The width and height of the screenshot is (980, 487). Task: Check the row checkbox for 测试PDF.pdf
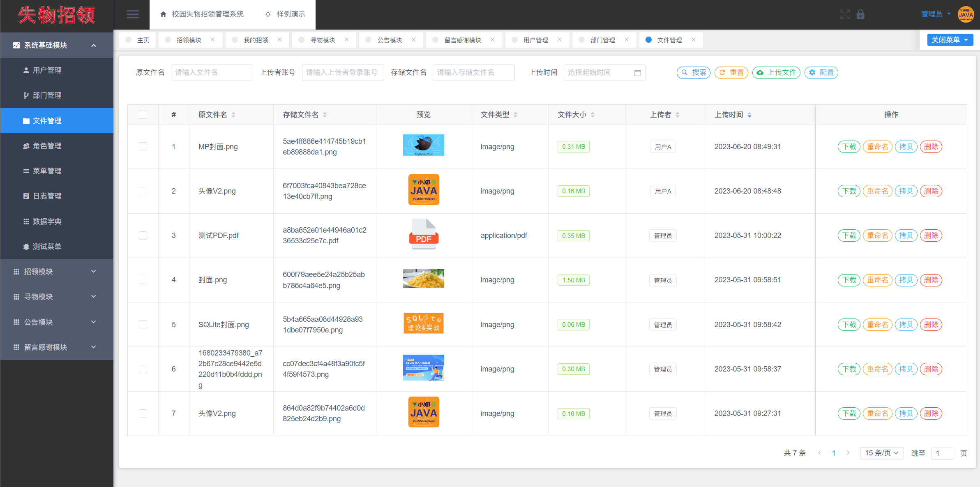pyautogui.click(x=143, y=235)
